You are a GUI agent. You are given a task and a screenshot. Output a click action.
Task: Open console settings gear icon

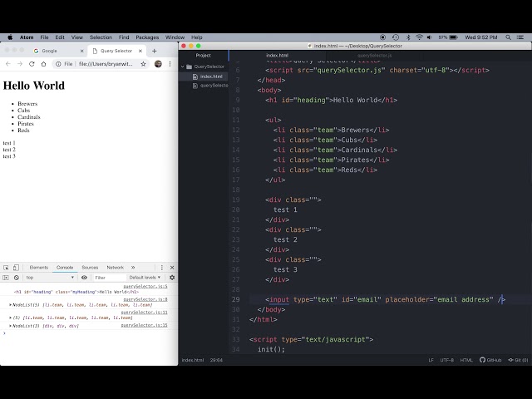click(x=172, y=278)
